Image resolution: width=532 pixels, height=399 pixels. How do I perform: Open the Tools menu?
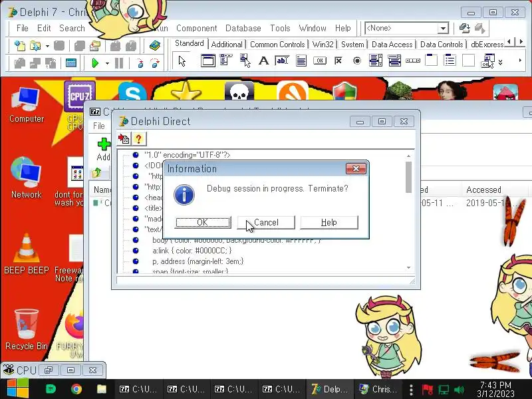[x=280, y=28]
